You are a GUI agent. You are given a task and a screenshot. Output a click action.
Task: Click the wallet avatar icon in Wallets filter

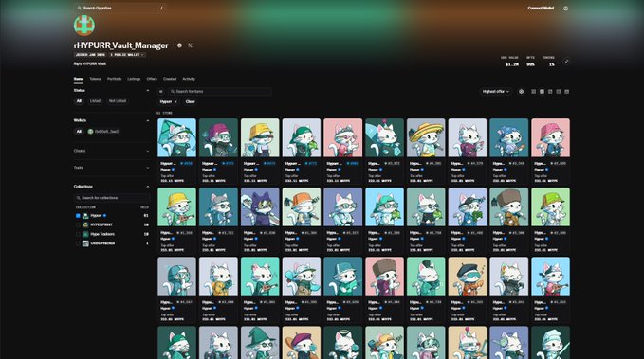pos(90,132)
